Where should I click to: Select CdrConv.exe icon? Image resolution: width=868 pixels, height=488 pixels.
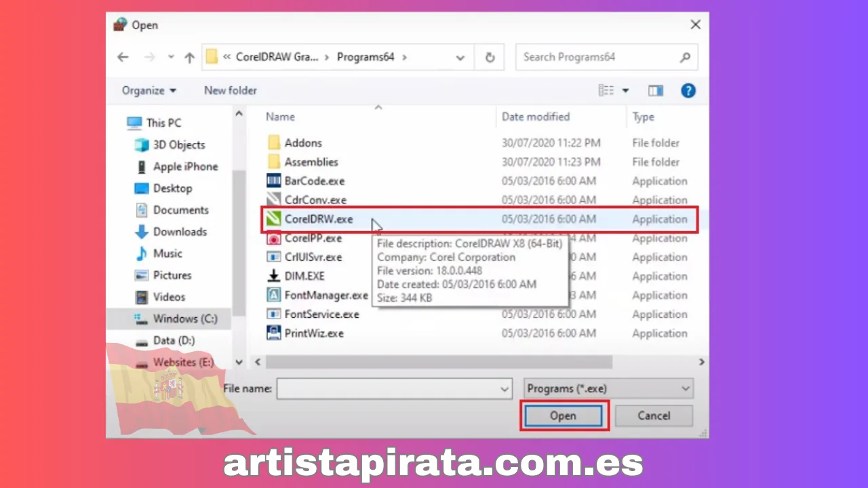[x=273, y=199]
